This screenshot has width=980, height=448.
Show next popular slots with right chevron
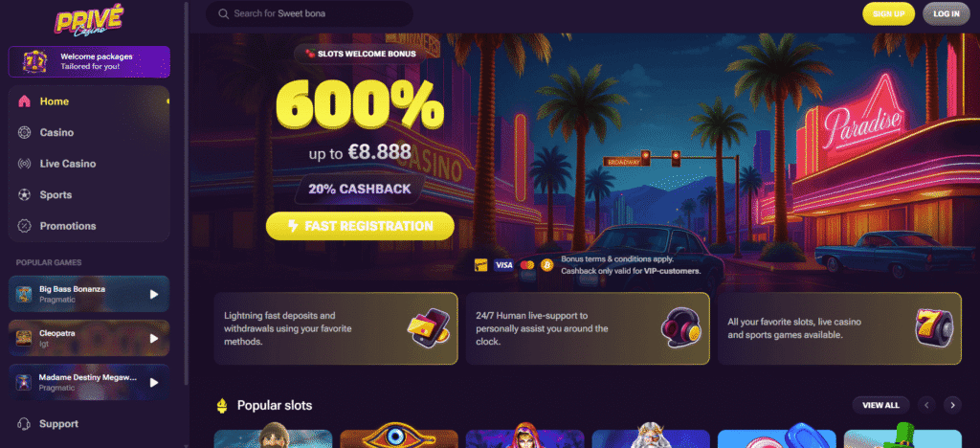[952, 406]
